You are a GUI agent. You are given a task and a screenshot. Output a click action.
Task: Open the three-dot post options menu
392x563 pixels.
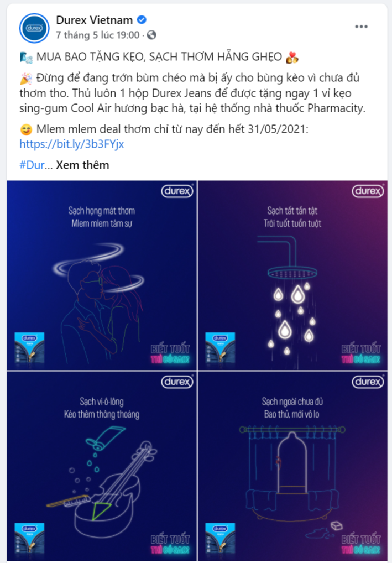(361, 27)
